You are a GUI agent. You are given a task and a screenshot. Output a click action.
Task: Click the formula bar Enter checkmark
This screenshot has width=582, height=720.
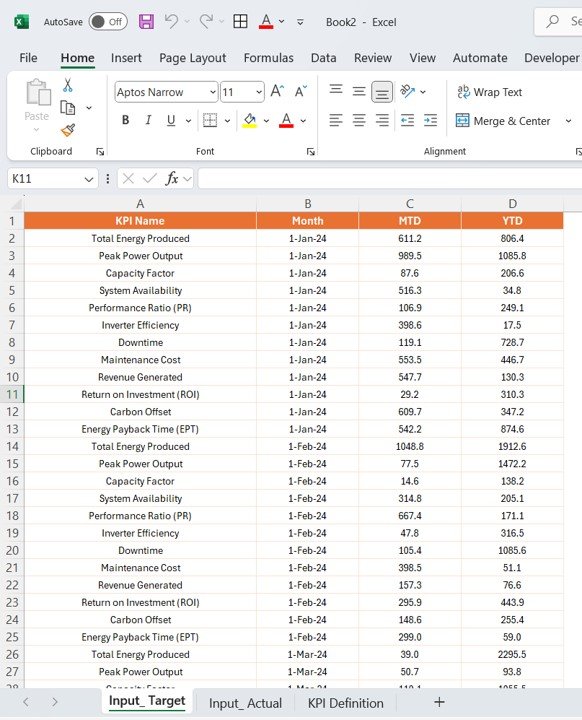point(149,179)
